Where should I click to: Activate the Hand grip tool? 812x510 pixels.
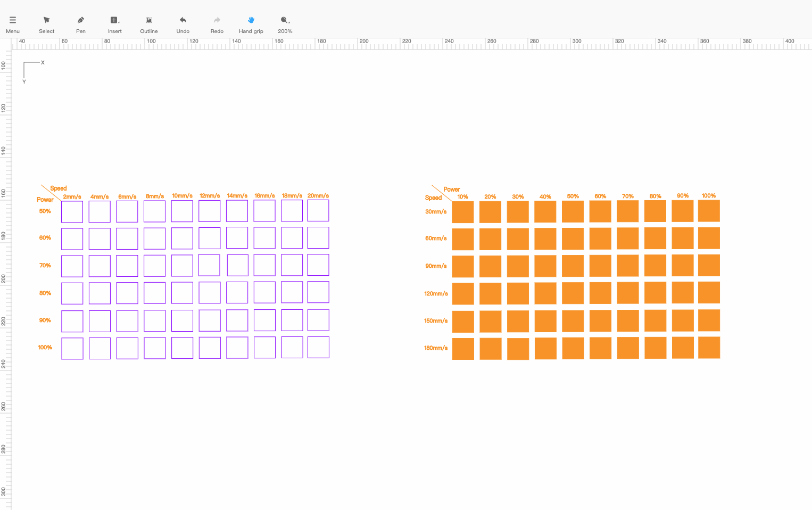tap(251, 20)
